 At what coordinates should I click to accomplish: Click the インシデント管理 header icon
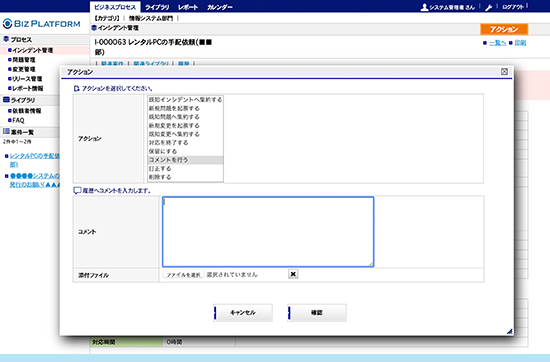click(94, 28)
